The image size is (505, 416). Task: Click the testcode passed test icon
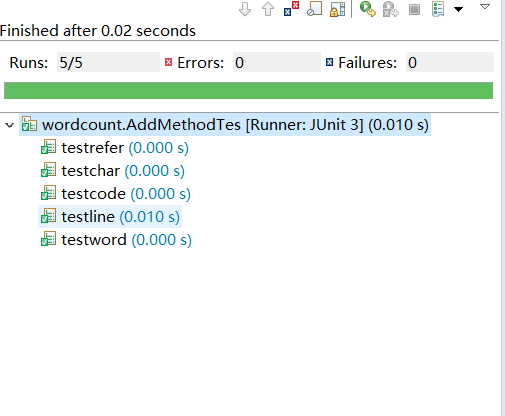(x=48, y=193)
